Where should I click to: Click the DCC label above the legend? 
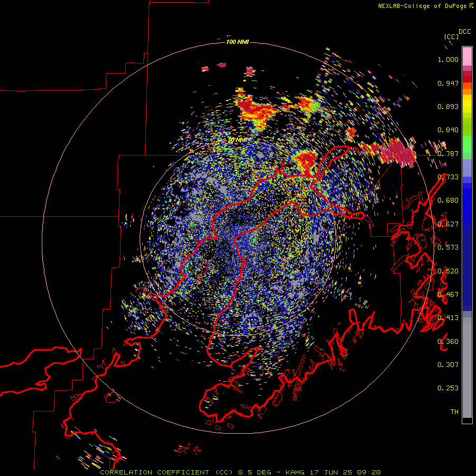464,32
